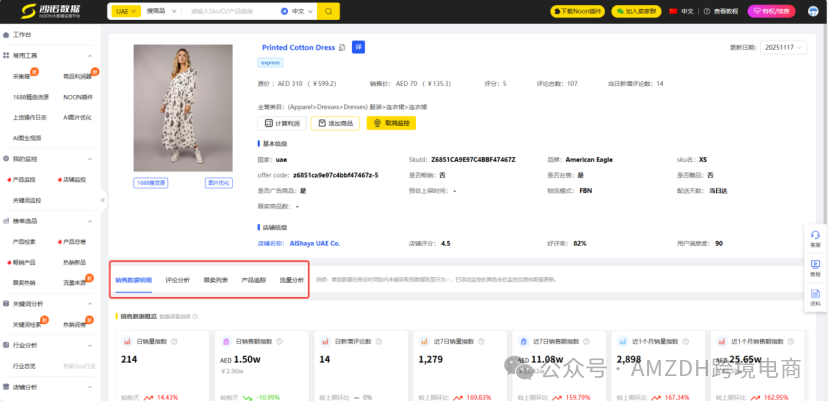828x401 pixels.
Task: Click the blue translate icon next to title
Action: click(x=359, y=47)
